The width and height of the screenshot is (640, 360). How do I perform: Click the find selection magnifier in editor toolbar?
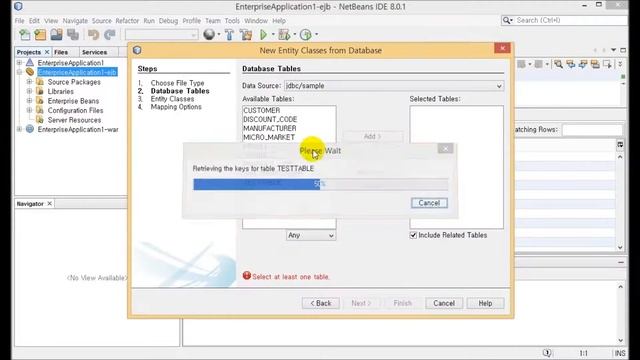click(x=558, y=64)
